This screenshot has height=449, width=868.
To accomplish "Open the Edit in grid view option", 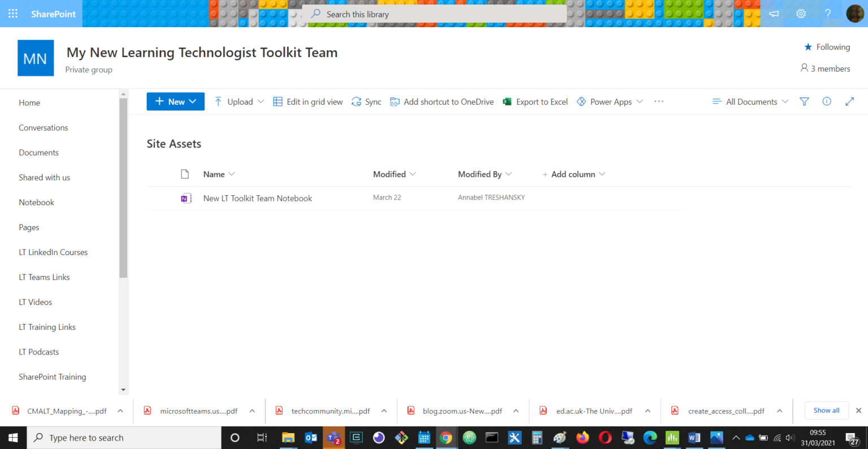I will pos(307,101).
